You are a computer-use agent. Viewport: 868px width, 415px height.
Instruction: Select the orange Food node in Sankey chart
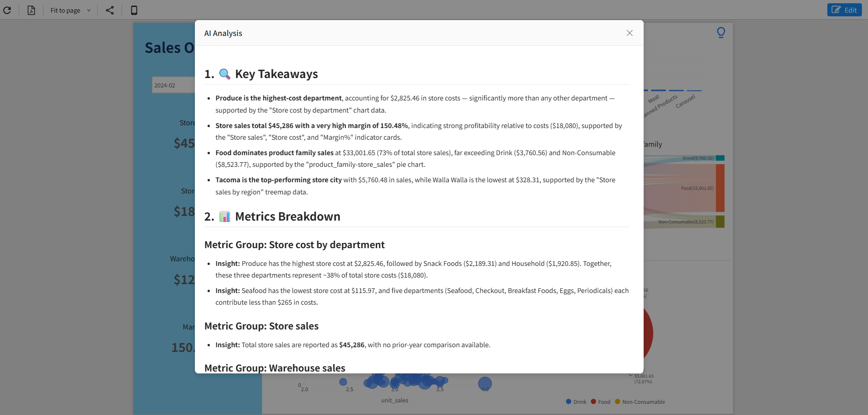(x=720, y=188)
